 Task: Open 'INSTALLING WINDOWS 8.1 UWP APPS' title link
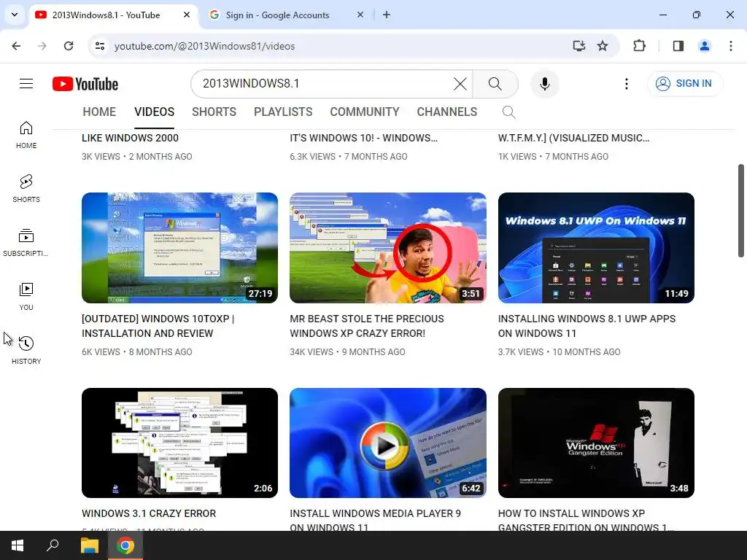coord(587,326)
